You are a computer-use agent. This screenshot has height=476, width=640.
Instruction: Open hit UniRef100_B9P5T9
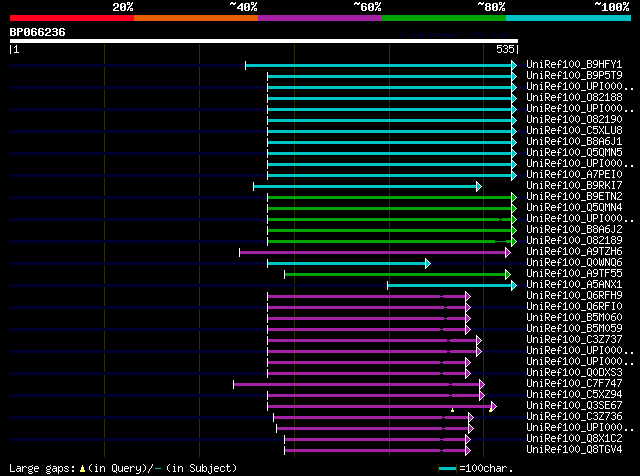[x=574, y=76]
